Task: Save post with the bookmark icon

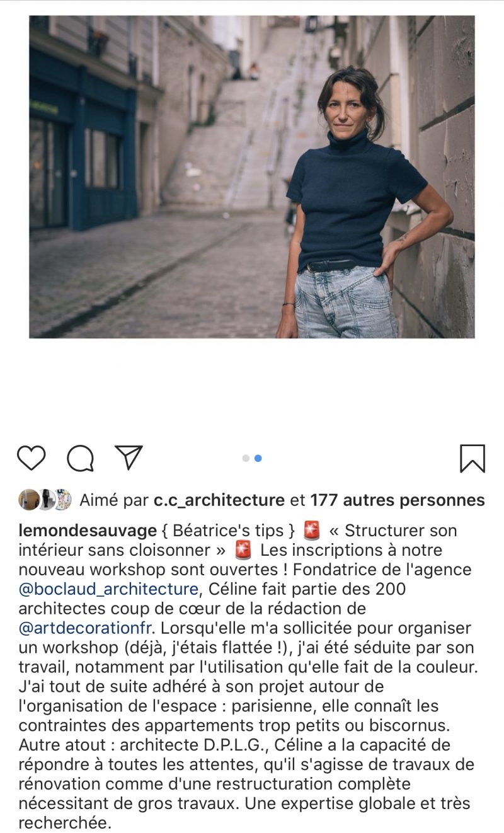Action: click(x=472, y=458)
